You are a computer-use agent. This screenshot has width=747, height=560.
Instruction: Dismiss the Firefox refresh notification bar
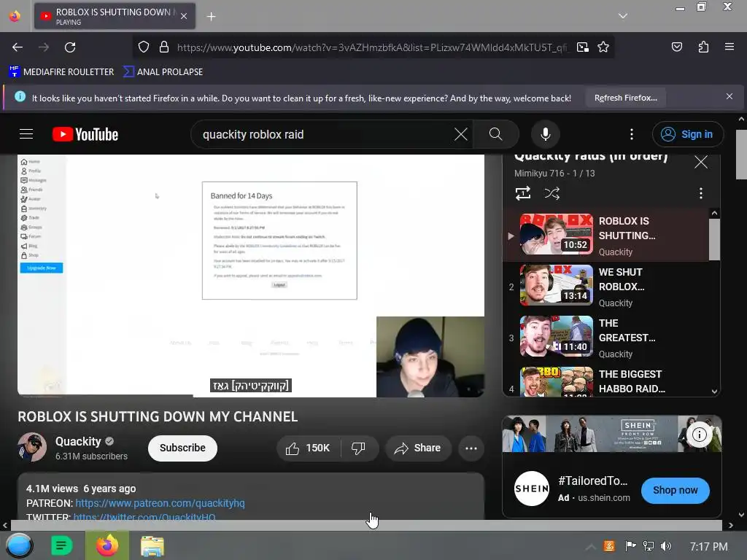[729, 97]
